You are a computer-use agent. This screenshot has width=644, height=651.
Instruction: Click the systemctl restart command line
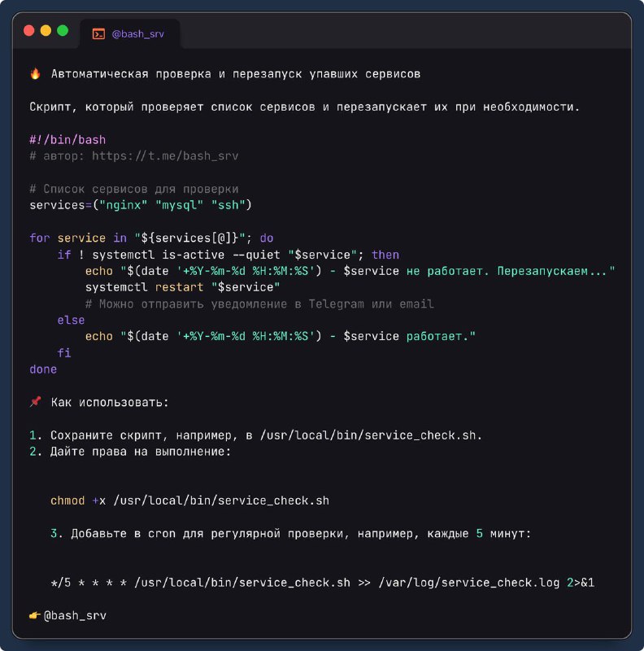click(183, 287)
